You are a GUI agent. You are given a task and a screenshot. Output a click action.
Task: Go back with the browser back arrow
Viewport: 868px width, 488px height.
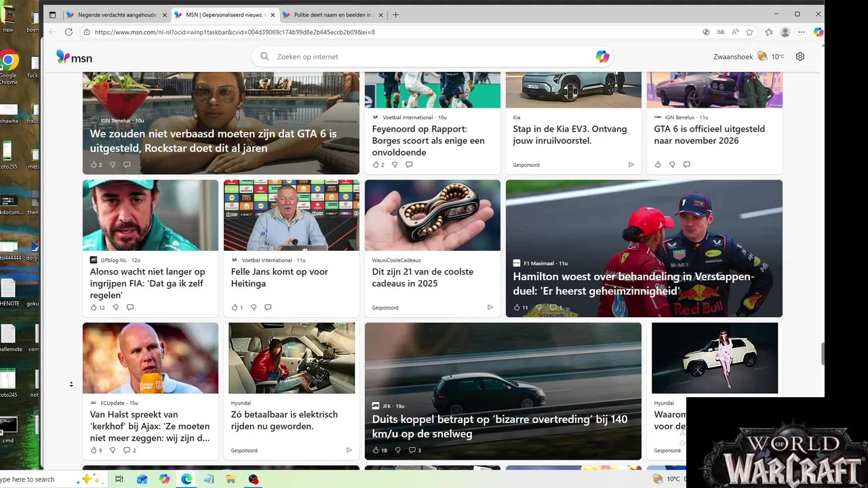click(53, 32)
